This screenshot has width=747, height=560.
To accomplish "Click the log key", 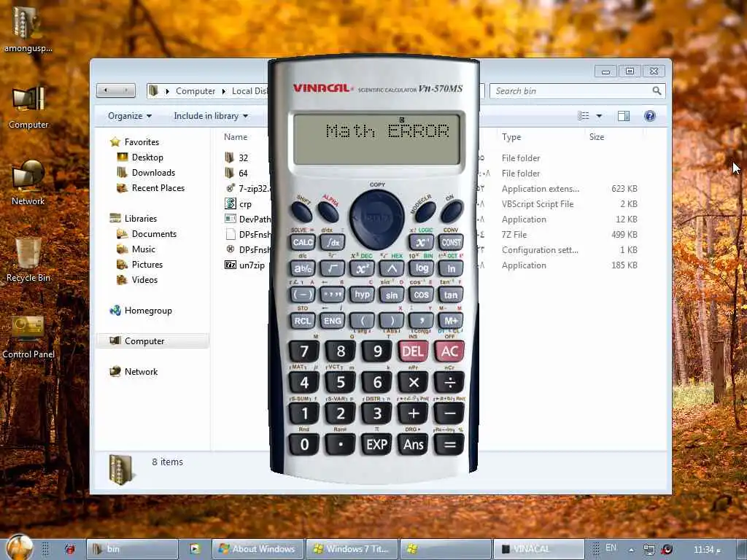I will 421,268.
